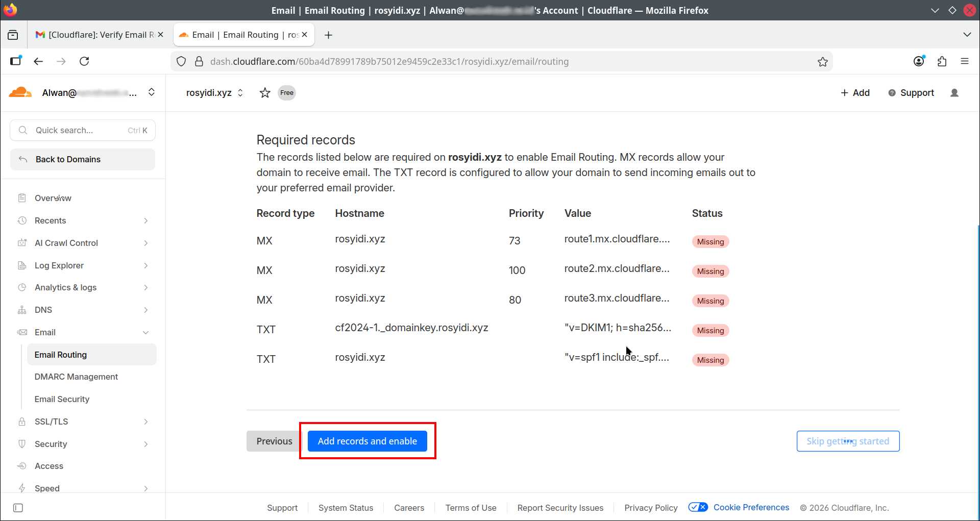The image size is (980, 521).
Task: Click Add records and enable
Action: (x=367, y=441)
